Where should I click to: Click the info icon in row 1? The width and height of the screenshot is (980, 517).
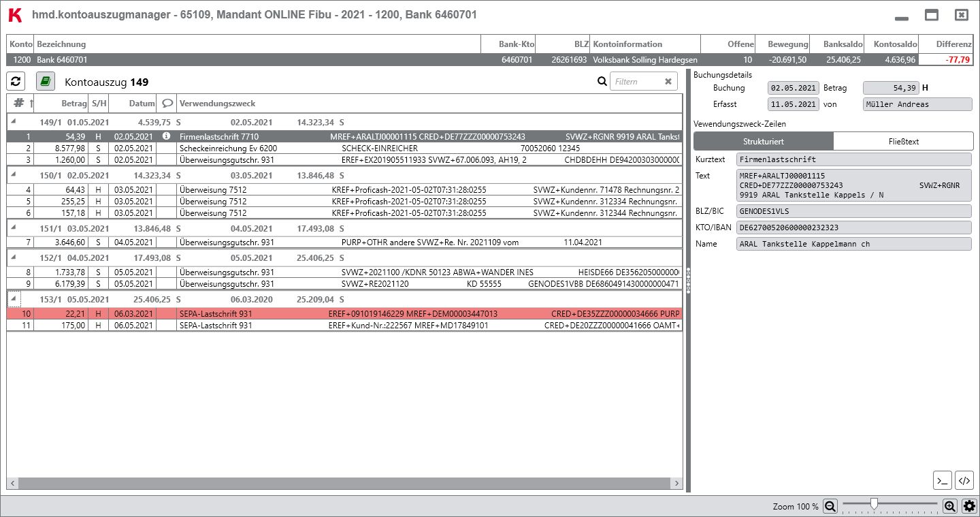pyautogui.click(x=166, y=136)
